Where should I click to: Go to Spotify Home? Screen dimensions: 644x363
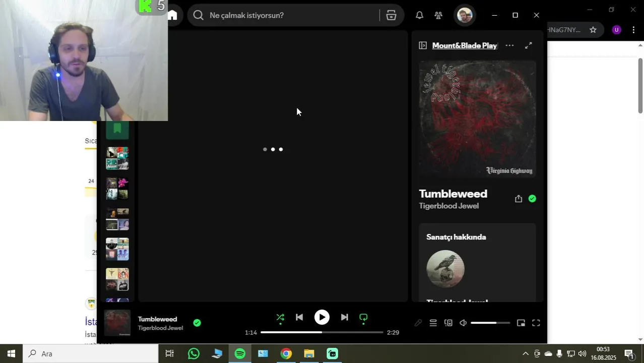click(x=173, y=15)
